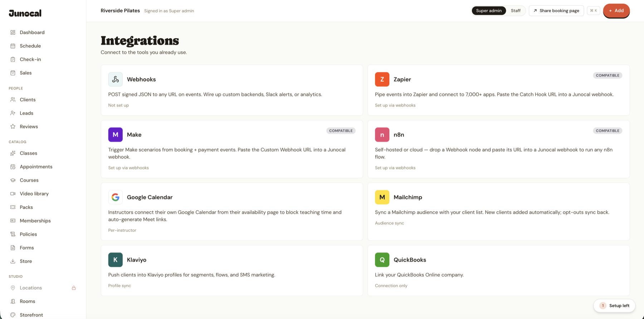The height and width of the screenshot is (319, 644).
Task: Click the Junocal logo
Action: 25,13
